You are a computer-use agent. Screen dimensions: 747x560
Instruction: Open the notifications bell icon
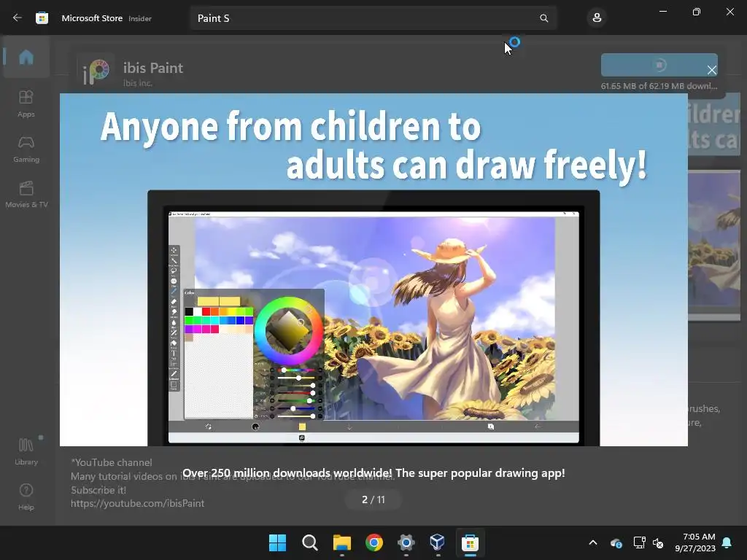(727, 542)
